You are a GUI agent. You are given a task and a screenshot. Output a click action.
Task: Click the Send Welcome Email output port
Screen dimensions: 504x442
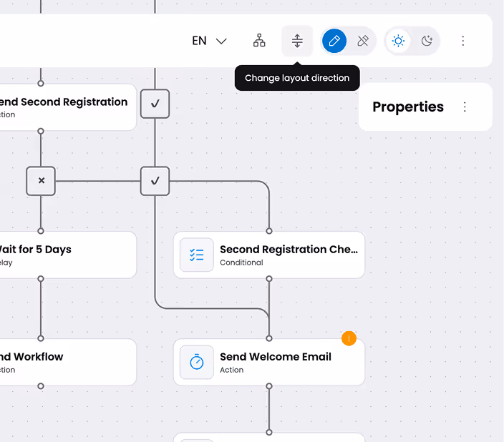pos(269,385)
